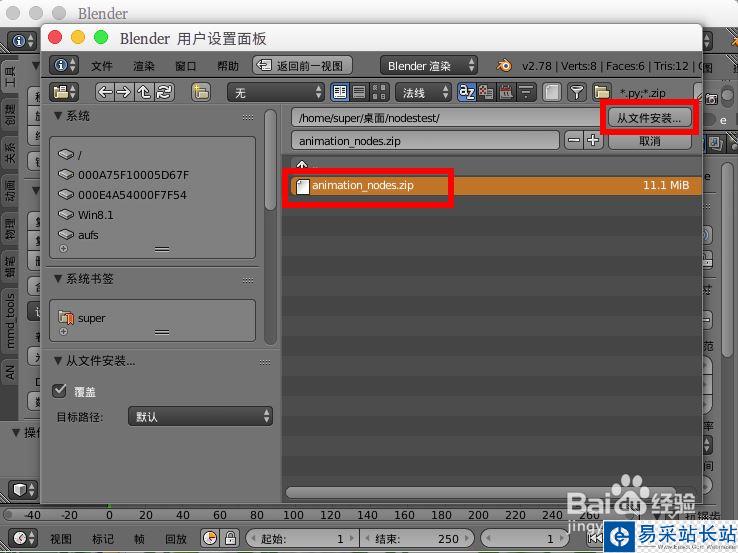Open the 窗口 menu
This screenshot has width=738, height=553.
click(185, 66)
